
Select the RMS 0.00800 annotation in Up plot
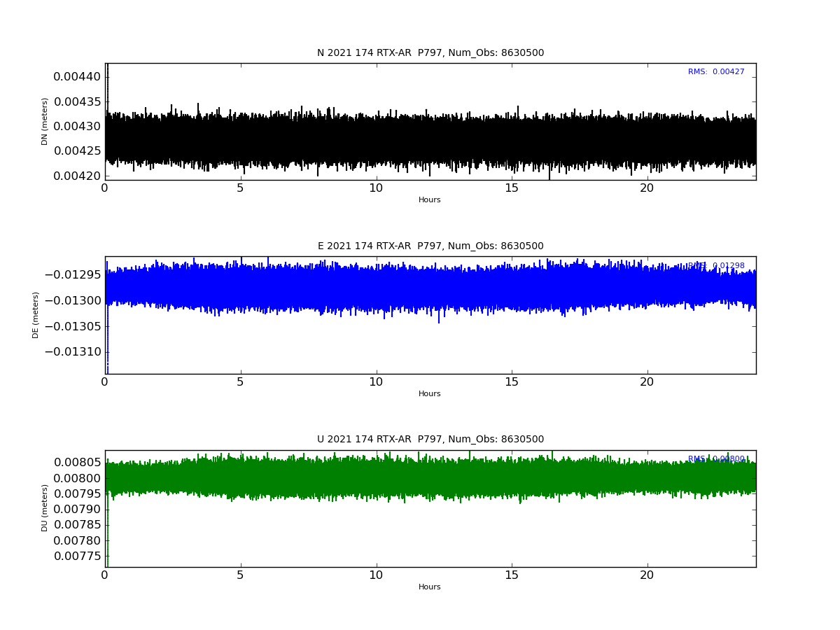point(716,459)
